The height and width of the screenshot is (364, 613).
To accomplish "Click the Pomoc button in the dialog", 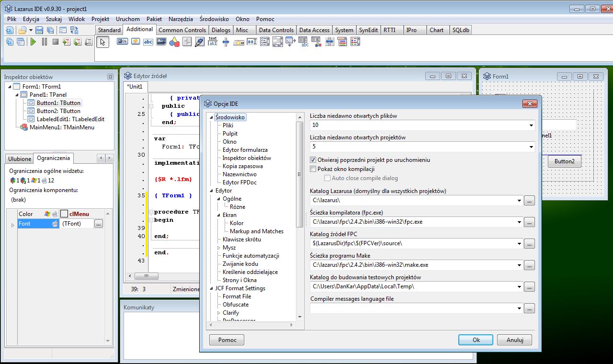I will (x=227, y=340).
